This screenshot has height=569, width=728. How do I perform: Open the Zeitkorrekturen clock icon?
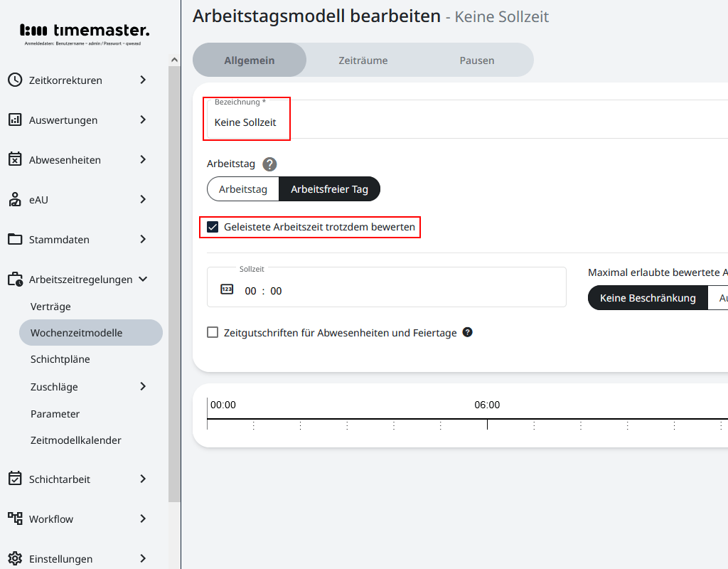(x=16, y=80)
